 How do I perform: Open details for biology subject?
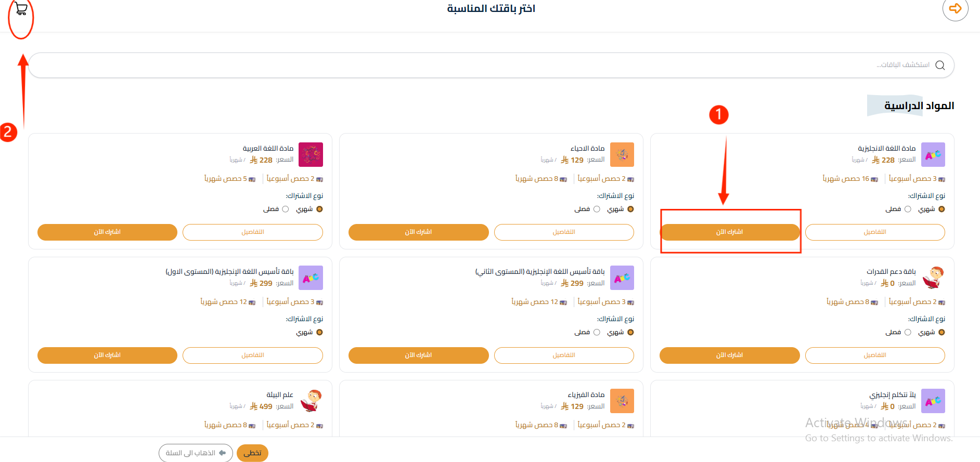pyautogui.click(x=564, y=232)
